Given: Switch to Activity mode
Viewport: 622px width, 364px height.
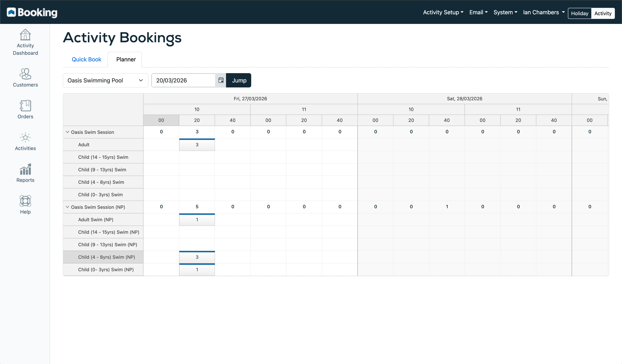Looking at the screenshot, I should (x=603, y=13).
